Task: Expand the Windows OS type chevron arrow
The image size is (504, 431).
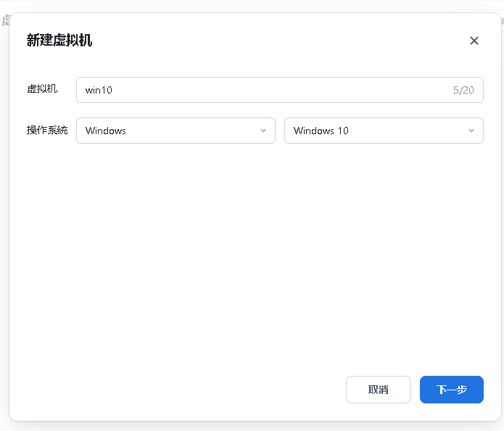Action: (263, 131)
